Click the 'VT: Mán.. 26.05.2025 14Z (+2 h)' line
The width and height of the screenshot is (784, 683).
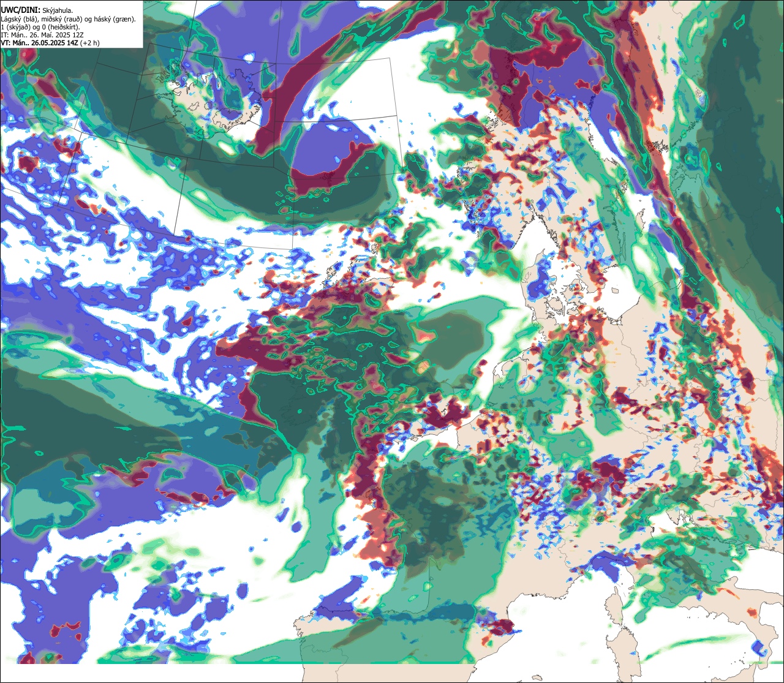pos(49,44)
